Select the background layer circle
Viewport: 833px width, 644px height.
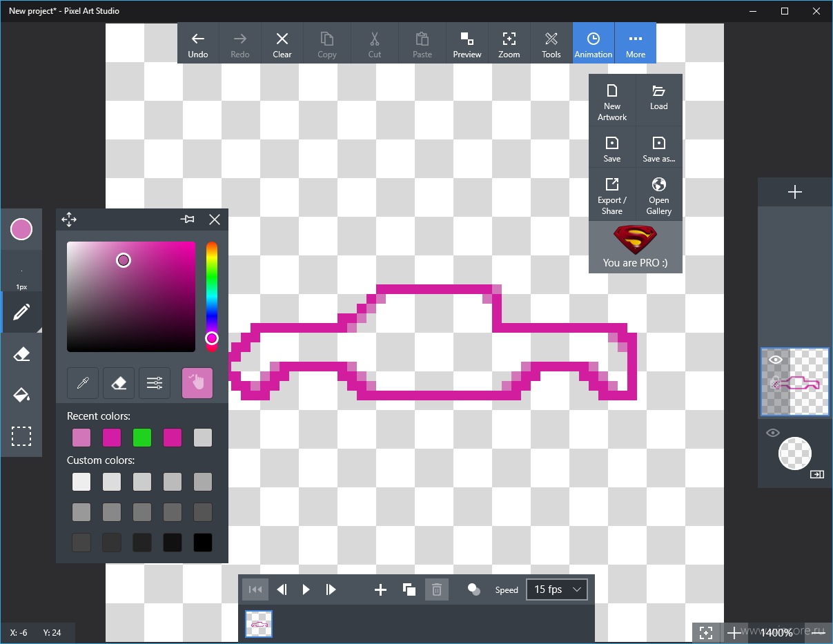pyautogui.click(x=795, y=453)
